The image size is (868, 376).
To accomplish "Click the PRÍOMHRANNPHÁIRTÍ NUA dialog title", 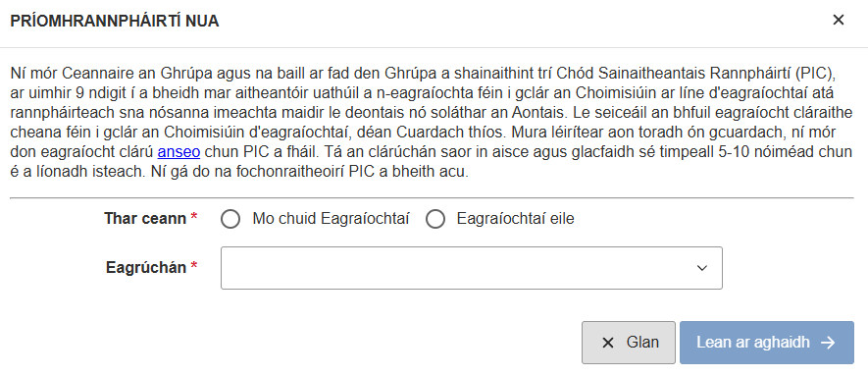I will (115, 21).
